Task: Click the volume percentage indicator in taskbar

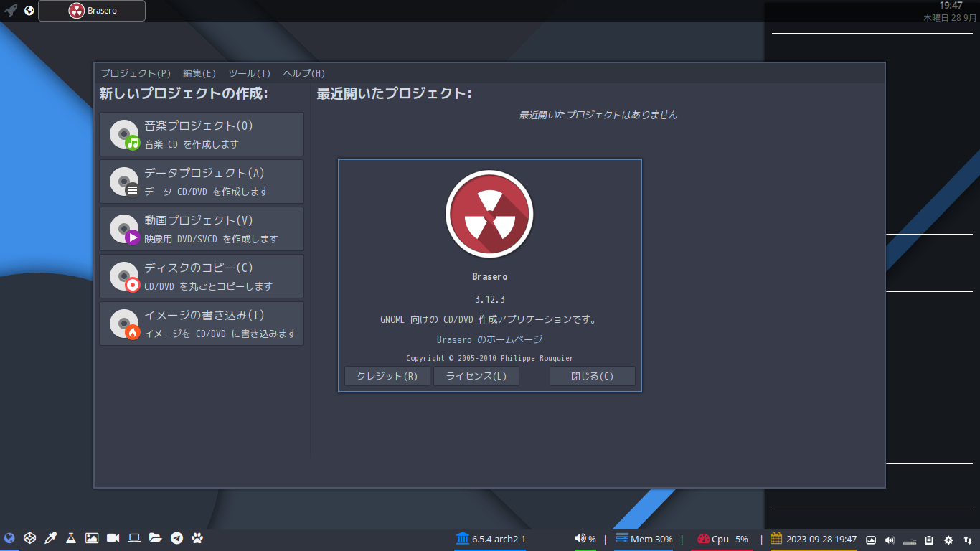Action: [585, 539]
